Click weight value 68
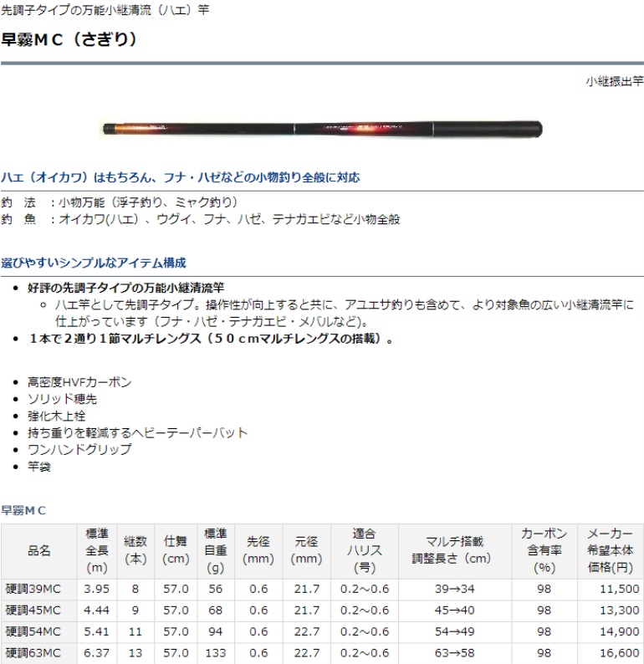This screenshot has width=644, height=664. point(216,610)
